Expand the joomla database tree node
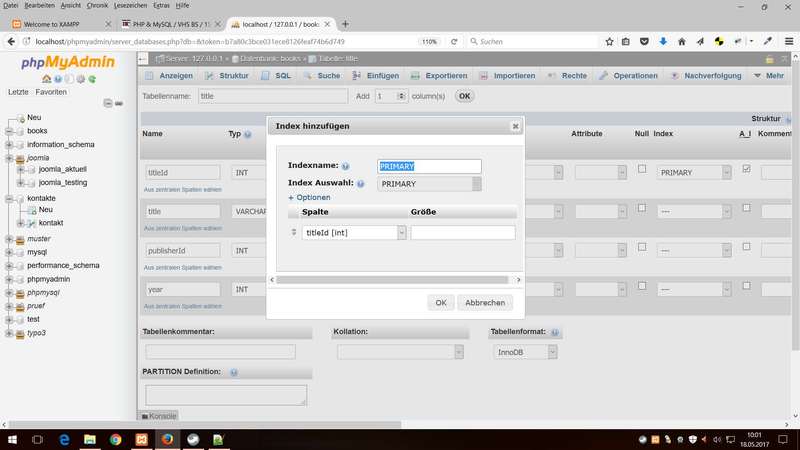This screenshot has width=800, height=450. click(9, 158)
